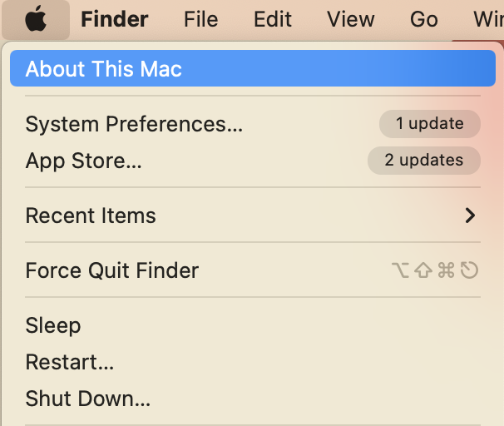Open System Preferences from Apple menu
Viewport: 504px width, 426px height.
(134, 124)
